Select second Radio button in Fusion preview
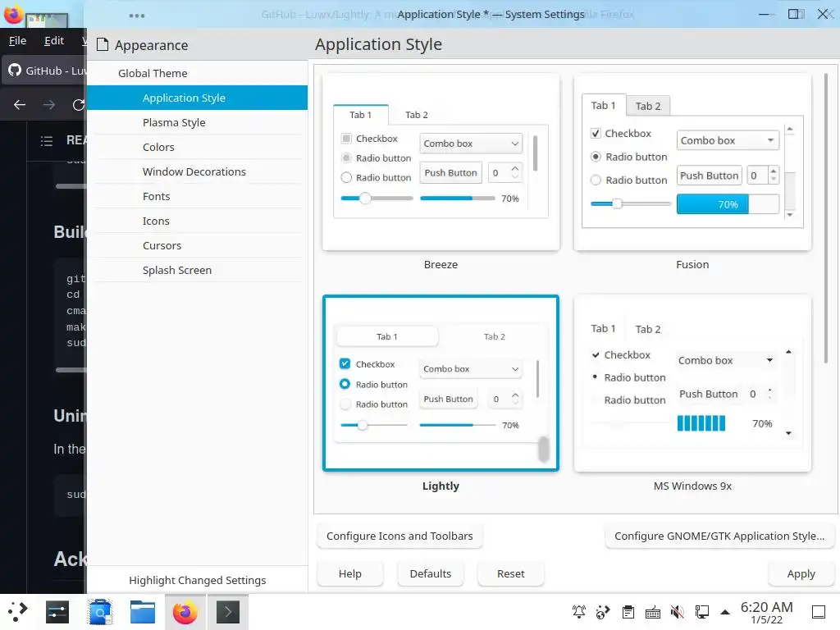This screenshot has height=630, width=840. [x=596, y=180]
